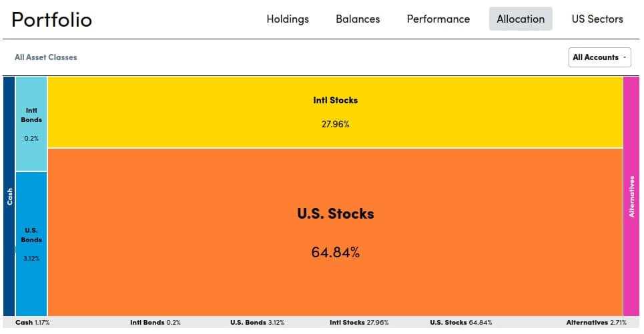Click the Intl Bonds 0.2% legend entry

click(x=155, y=323)
